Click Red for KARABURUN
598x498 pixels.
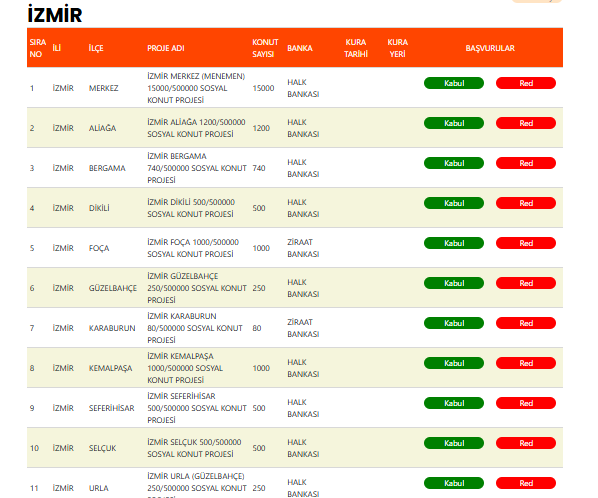[526, 323]
